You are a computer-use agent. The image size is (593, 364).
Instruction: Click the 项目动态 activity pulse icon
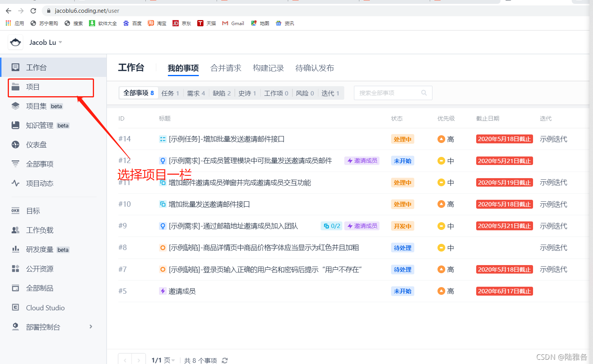pyautogui.click(x=15, y=183)
